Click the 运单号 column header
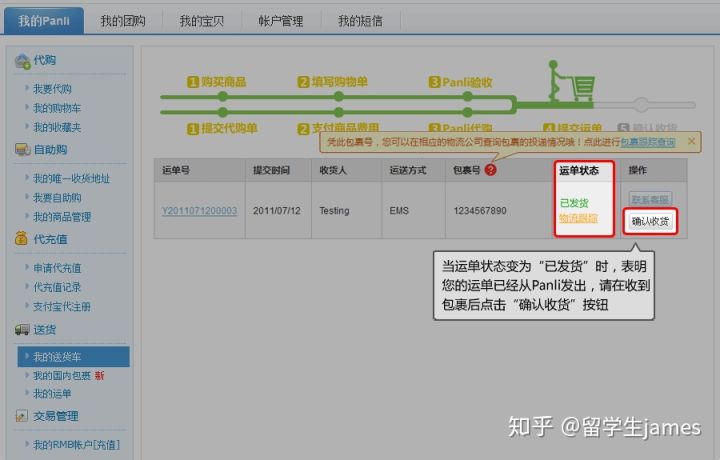The height and width of the screenshot is (460, 720). pos(176,170)
